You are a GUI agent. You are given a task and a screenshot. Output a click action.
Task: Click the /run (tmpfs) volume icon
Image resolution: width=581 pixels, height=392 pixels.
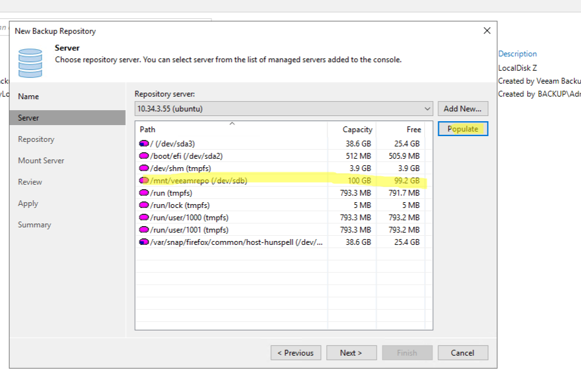point(144,193)
